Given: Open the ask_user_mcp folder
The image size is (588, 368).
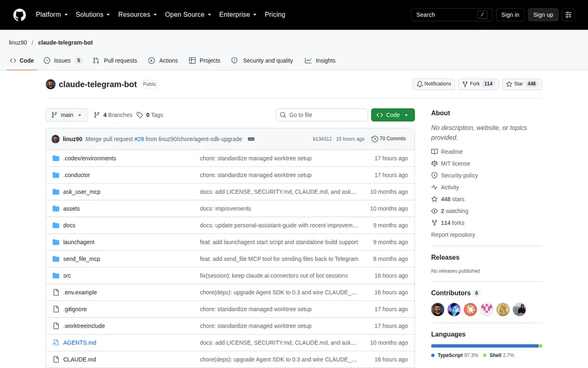Looking at the screenshot, I should (82, 192).
